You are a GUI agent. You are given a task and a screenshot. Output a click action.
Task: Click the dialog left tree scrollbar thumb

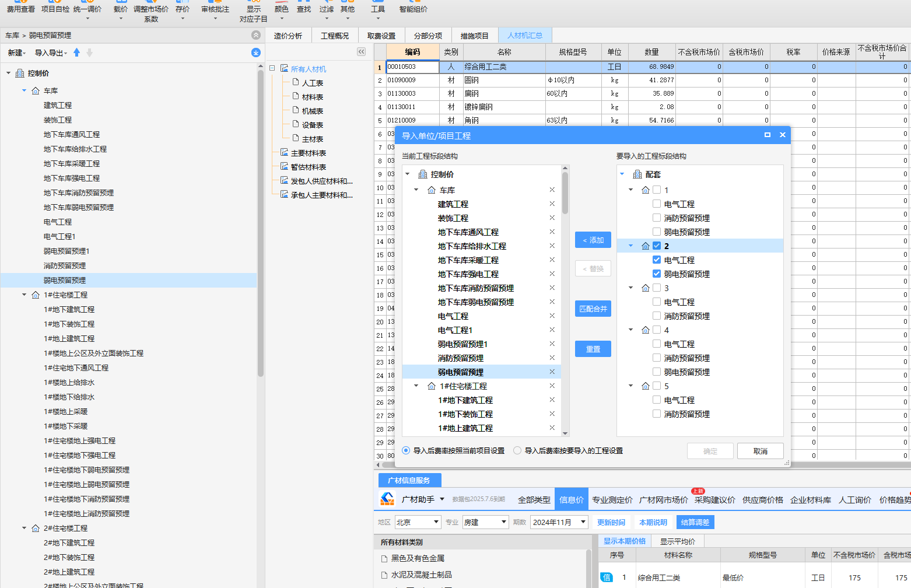click(565, 192)
